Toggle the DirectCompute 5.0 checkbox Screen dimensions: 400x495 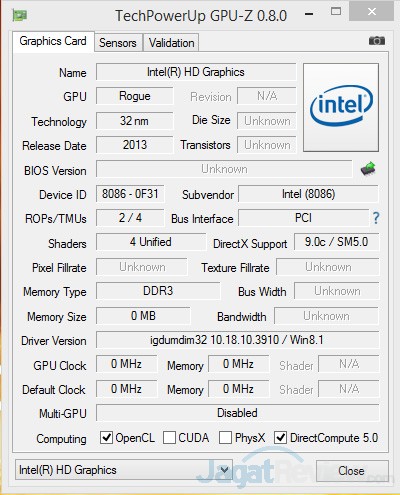point(280,437)
